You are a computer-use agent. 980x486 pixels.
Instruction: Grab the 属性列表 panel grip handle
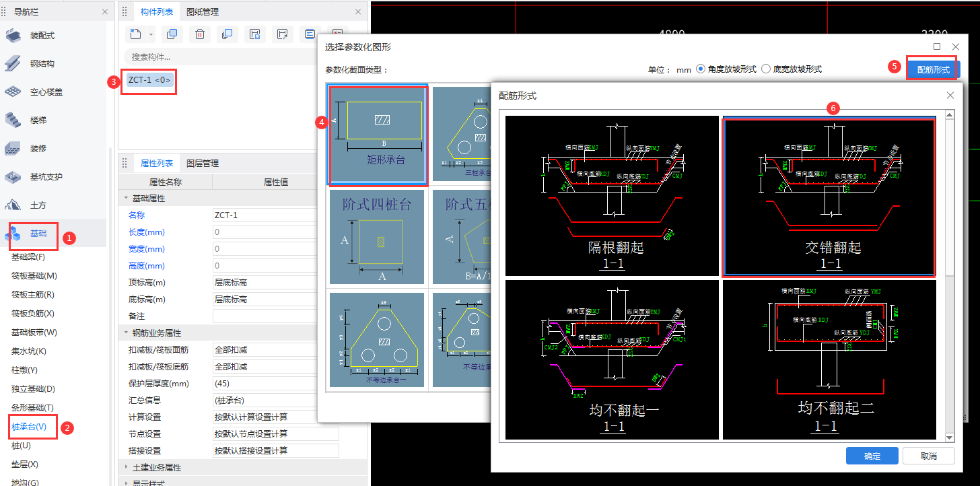(x=125, y=163)
